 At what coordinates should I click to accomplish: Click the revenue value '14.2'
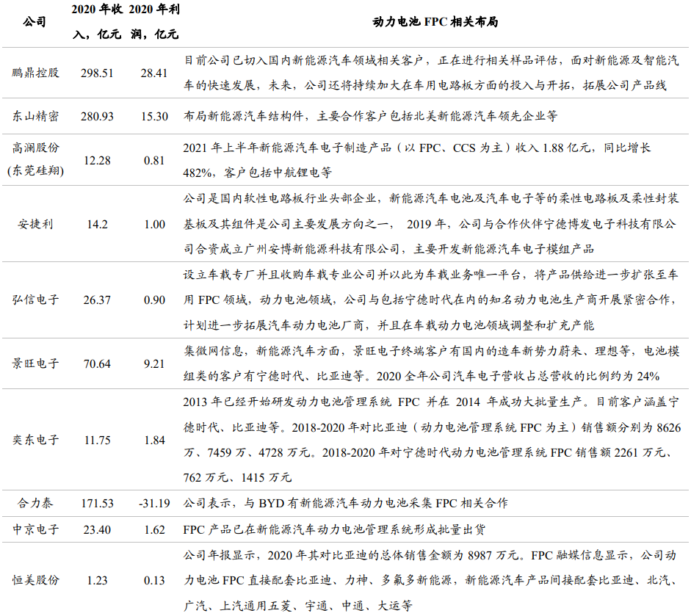pos(97,225)
